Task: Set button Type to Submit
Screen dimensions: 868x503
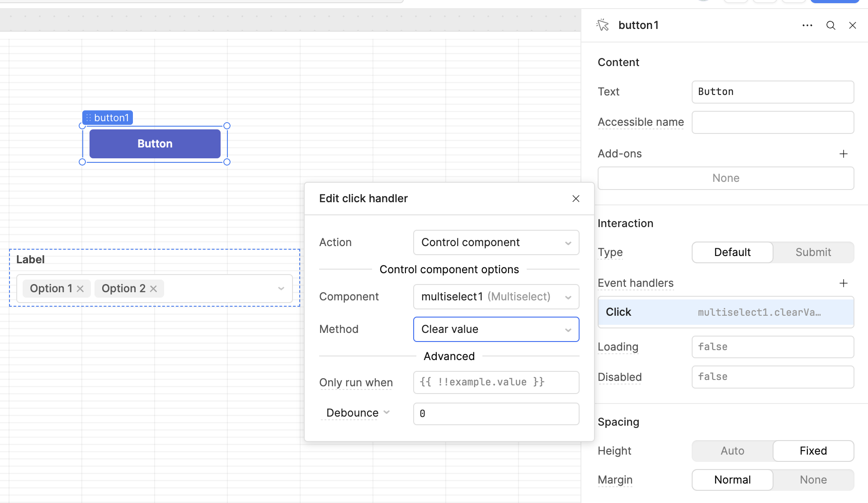Action: 813,252
